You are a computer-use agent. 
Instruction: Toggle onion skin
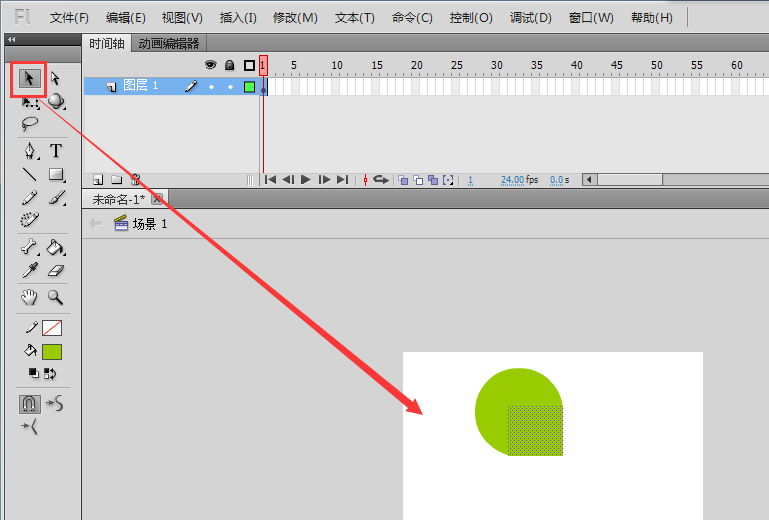coord(403,180)
